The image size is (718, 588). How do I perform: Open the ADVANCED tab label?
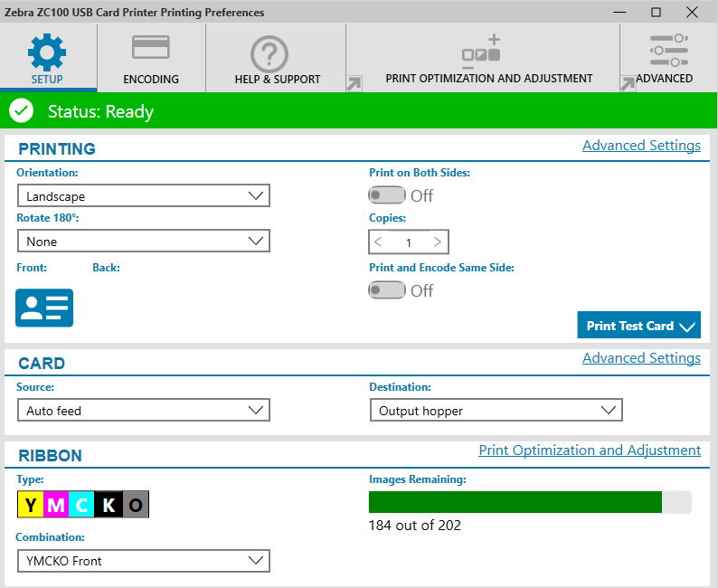coord(665,79)
